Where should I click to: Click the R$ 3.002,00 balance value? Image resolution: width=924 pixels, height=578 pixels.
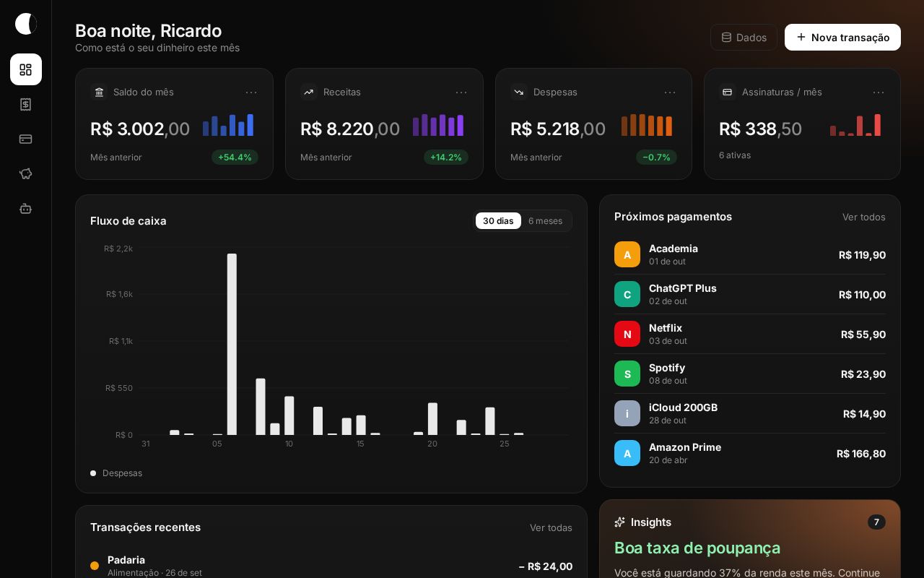pos(140,129)
